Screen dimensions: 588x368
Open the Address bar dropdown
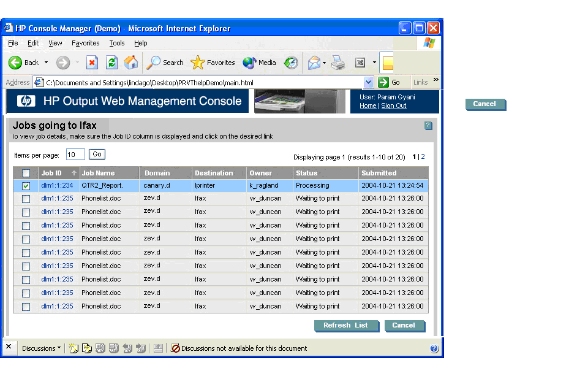pos(368,81)
